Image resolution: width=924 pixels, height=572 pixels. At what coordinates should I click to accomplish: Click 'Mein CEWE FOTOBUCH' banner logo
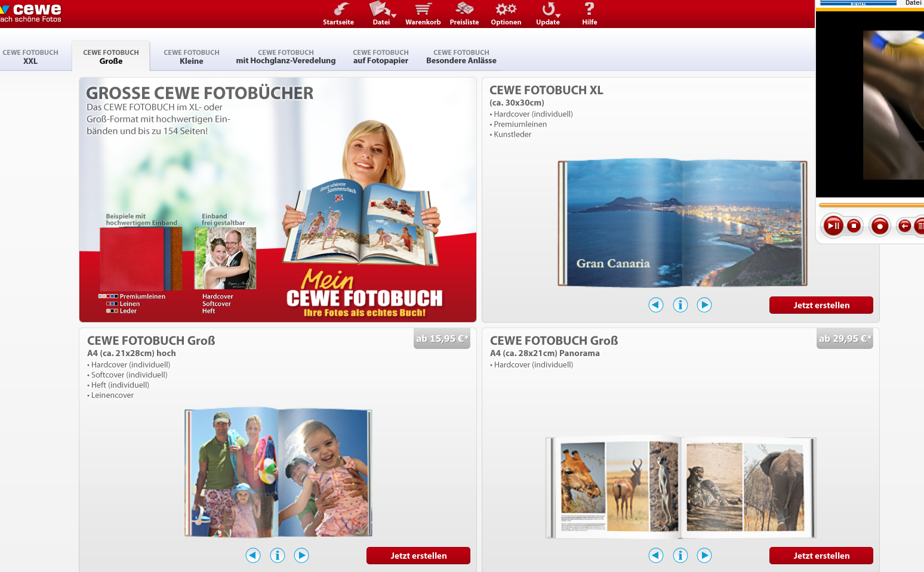pyautogui.click(x=364, y=293)
